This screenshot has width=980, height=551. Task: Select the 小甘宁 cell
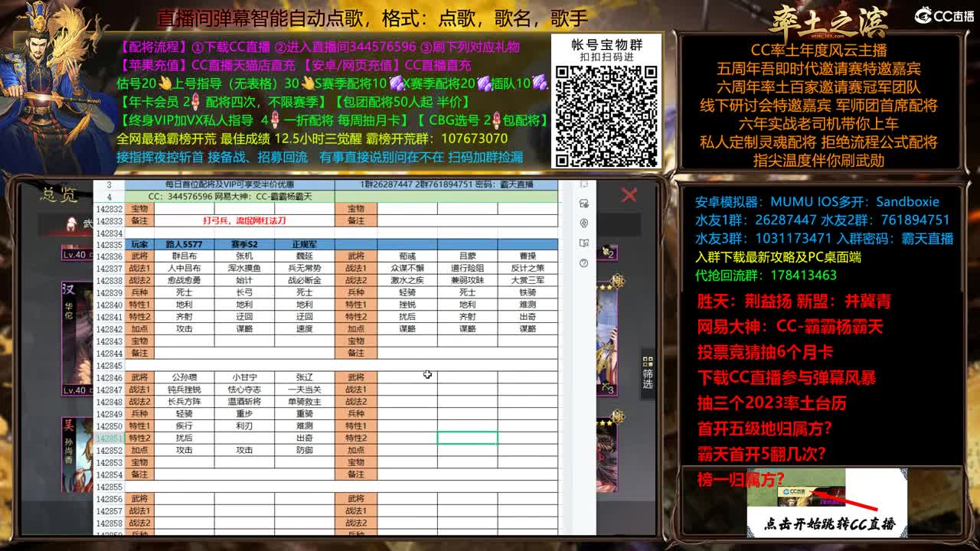tap(244, 377)
